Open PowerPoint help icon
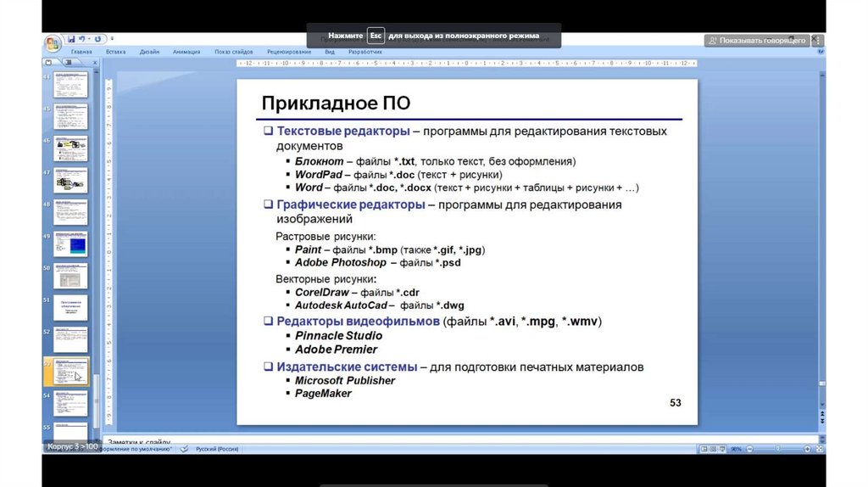Image resolution: width=868 pixels, height=487 pixels. click(x=821, y=52)
